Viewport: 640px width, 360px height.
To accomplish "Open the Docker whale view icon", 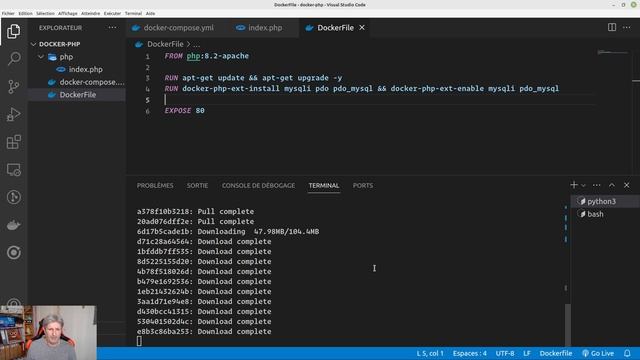I will (13, 225).
